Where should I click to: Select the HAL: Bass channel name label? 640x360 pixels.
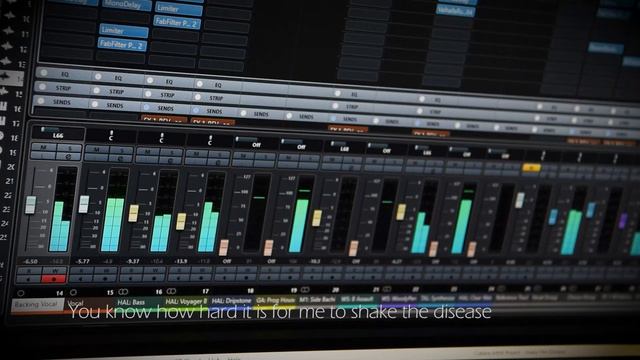click(139, 302)
